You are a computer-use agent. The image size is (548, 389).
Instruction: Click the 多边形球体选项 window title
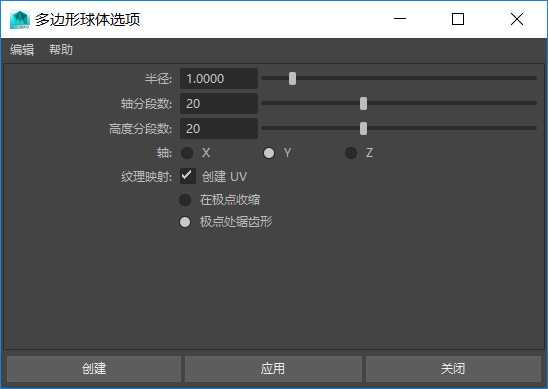point(87,20)
